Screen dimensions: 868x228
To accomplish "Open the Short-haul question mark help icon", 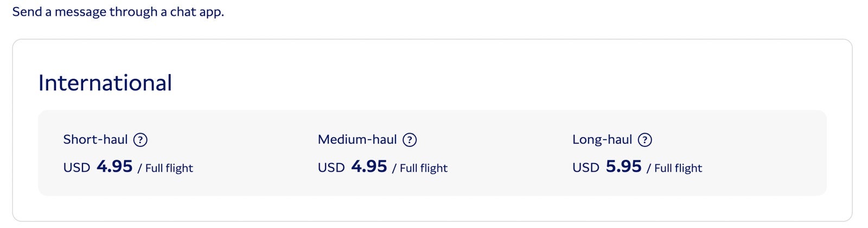I will (x=140, y=140).
